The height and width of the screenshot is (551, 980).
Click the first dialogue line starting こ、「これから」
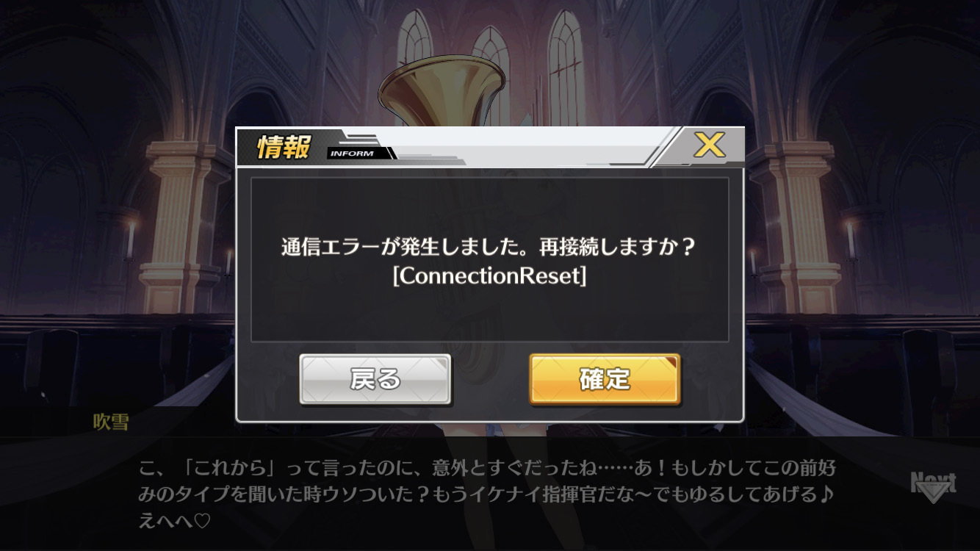click(x=487, y=468)
